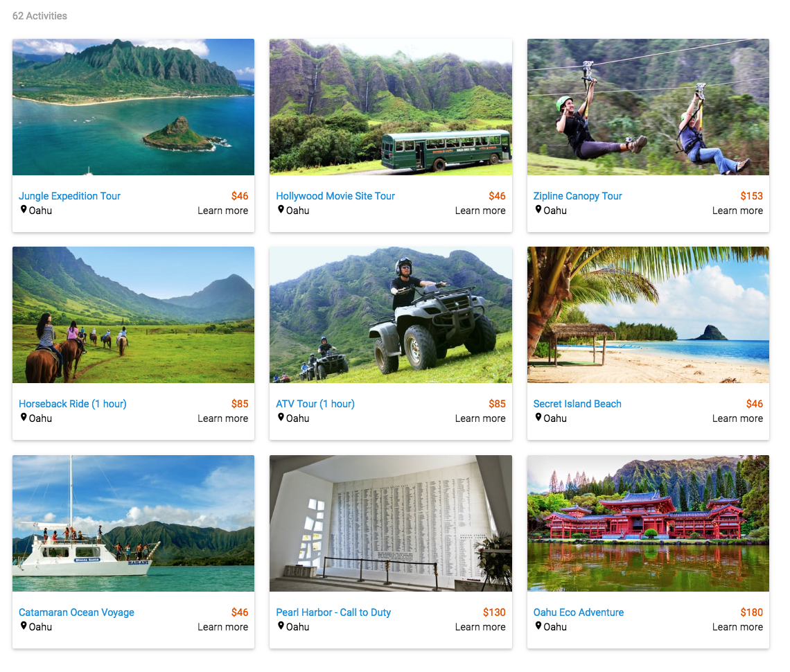This screenshot has width=790, height=672.
Task: Click the map pin icon for Zipline Canopy Tour
Action: click(538, 209)
